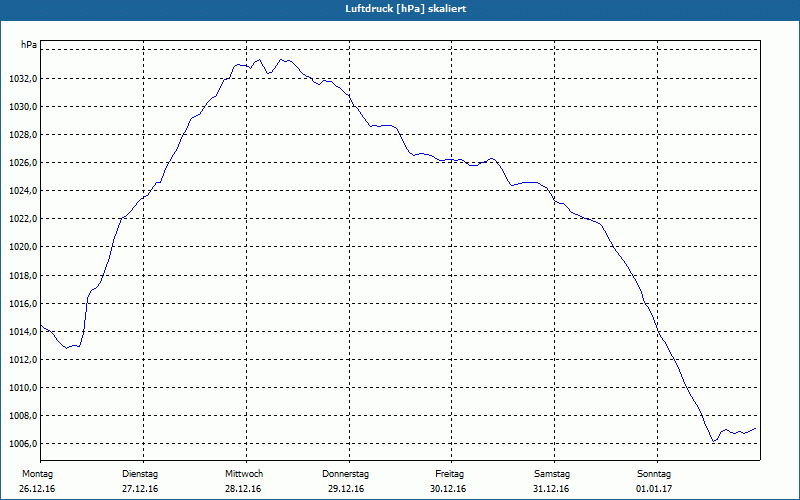The width and height of the screenshot is (800, 500).
Task: Click the 1030,0 axis value
Action: point(21,107)
